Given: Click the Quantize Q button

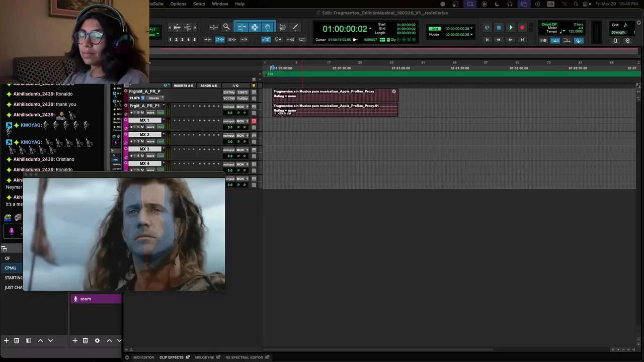Looking at the screenshot, I should tap(615, 41).
